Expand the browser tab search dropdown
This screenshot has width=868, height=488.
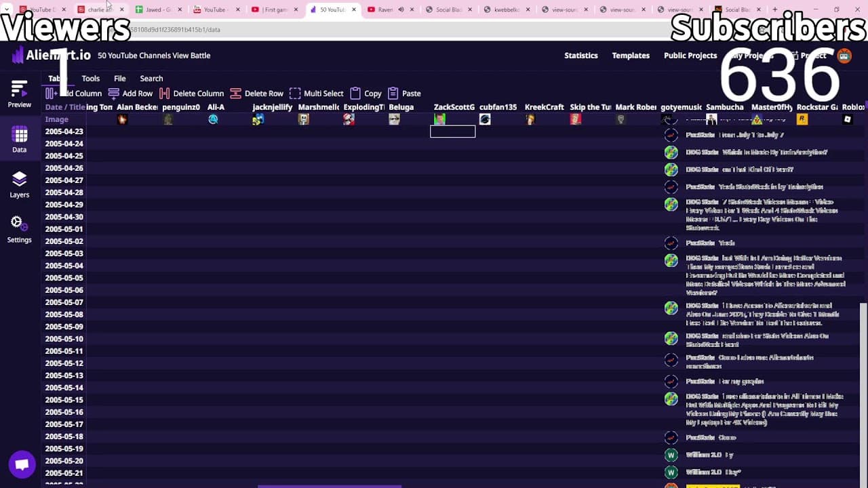point(7,9)
